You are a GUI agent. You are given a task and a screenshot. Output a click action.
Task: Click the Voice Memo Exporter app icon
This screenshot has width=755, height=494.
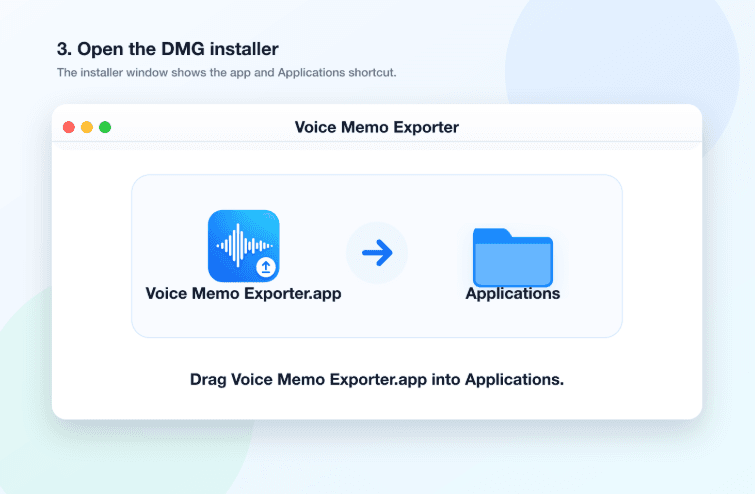(x=244, y=246)
